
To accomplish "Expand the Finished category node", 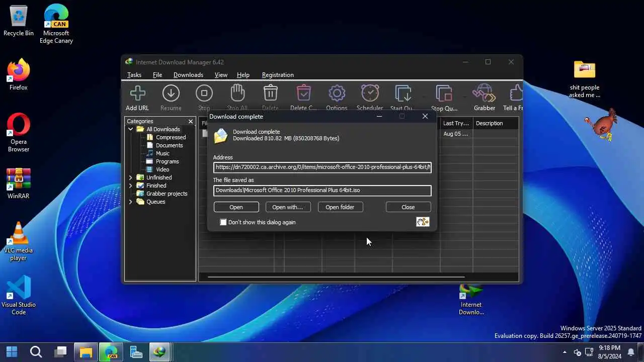I will (x=131, y=186).
